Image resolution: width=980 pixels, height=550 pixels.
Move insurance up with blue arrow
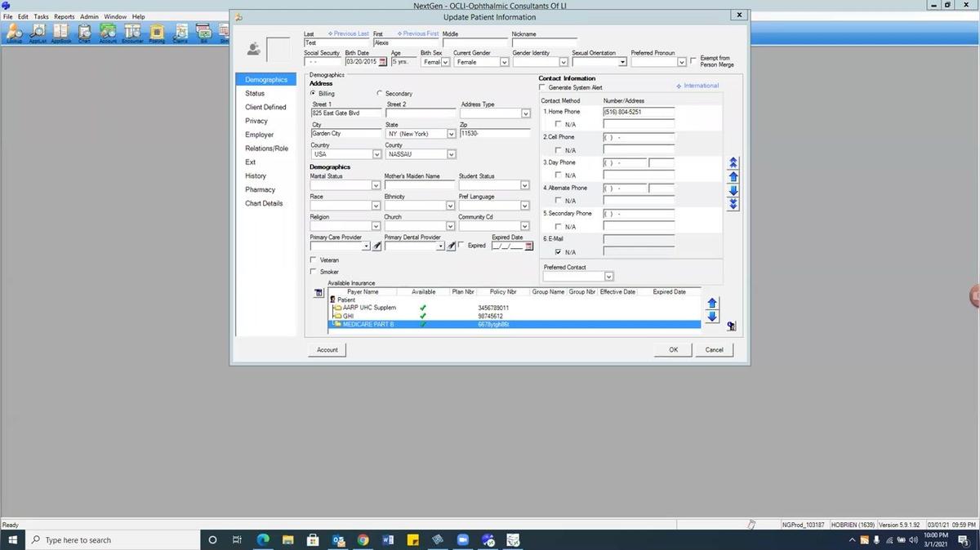[x=711, y=304]
